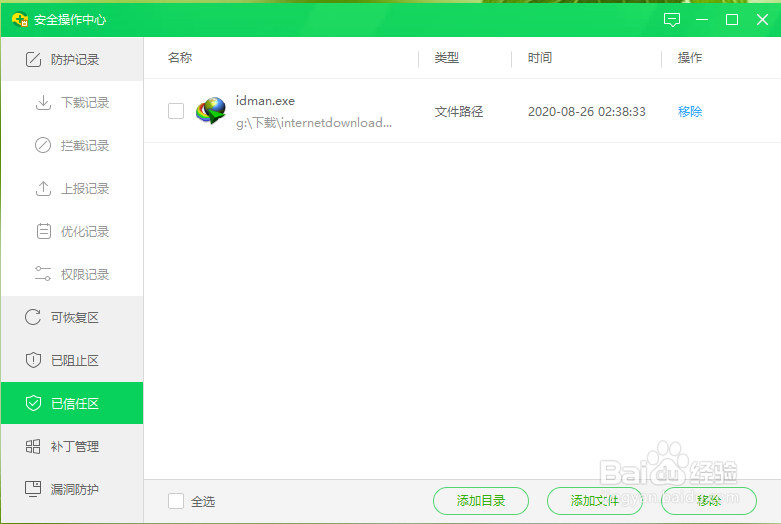Click the 防护记录 pencil icon

coord(33,59)
